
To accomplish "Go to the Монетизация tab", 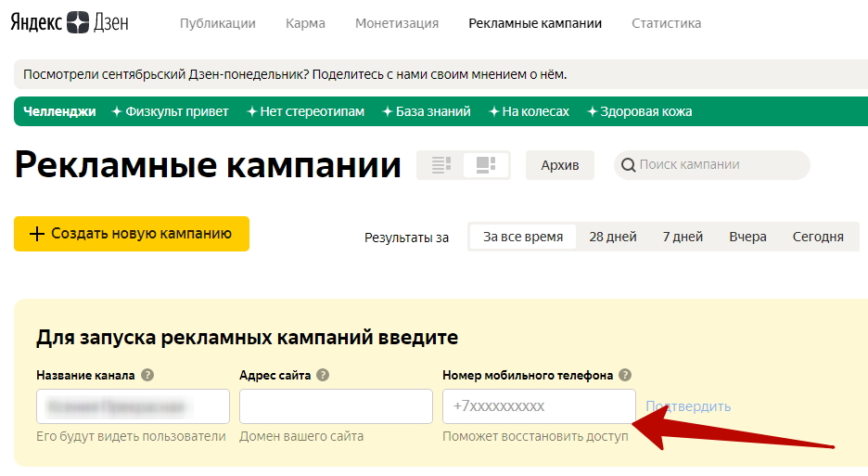I will pos(397,23).
